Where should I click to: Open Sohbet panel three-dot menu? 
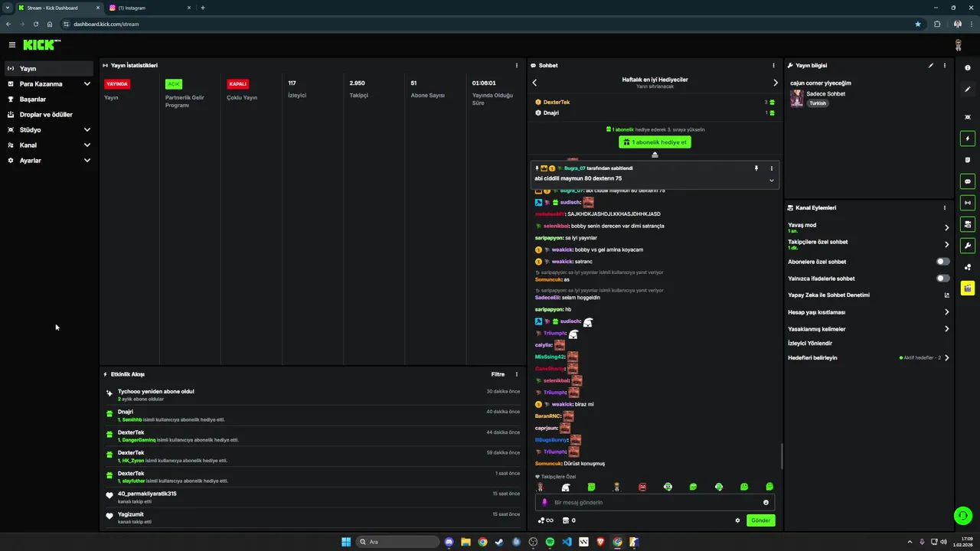pyautogui.click(x=773, y=66)
